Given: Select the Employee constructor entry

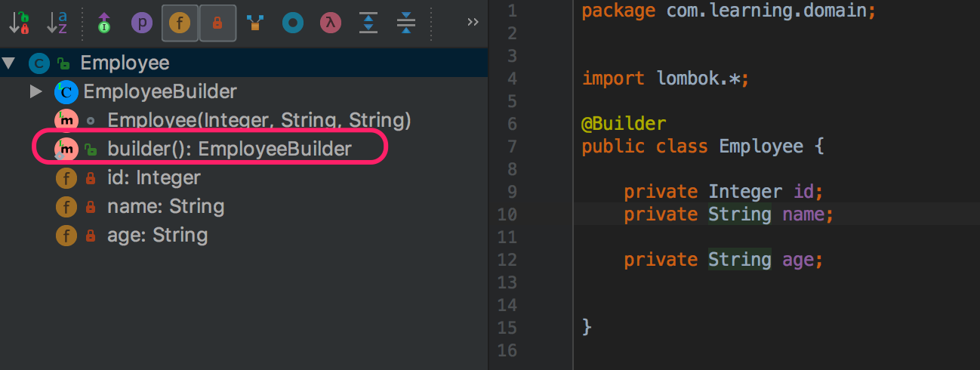Looking at the screenshot, I should point(259,120).
